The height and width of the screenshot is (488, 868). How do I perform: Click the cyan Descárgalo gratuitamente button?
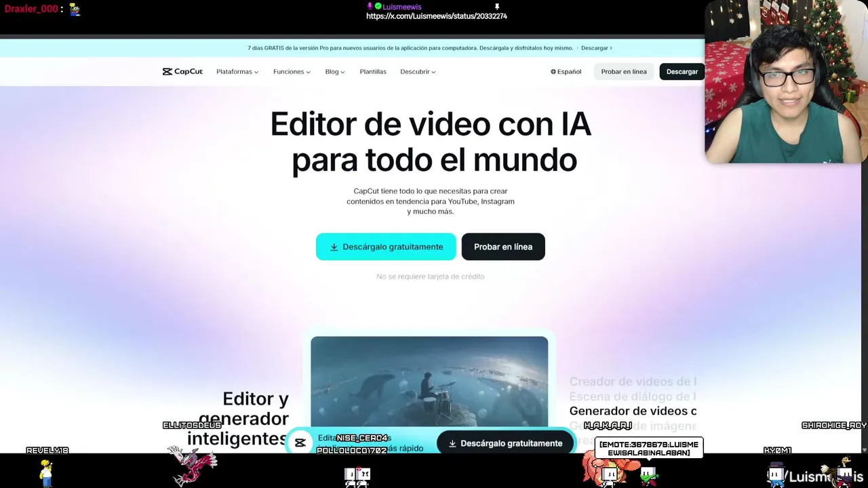coord(386,247)
